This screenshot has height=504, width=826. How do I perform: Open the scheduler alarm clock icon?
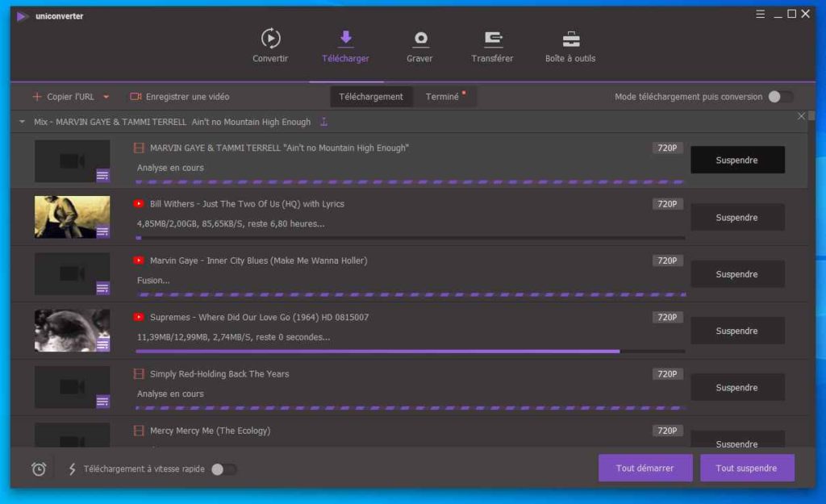pos(39,469)
